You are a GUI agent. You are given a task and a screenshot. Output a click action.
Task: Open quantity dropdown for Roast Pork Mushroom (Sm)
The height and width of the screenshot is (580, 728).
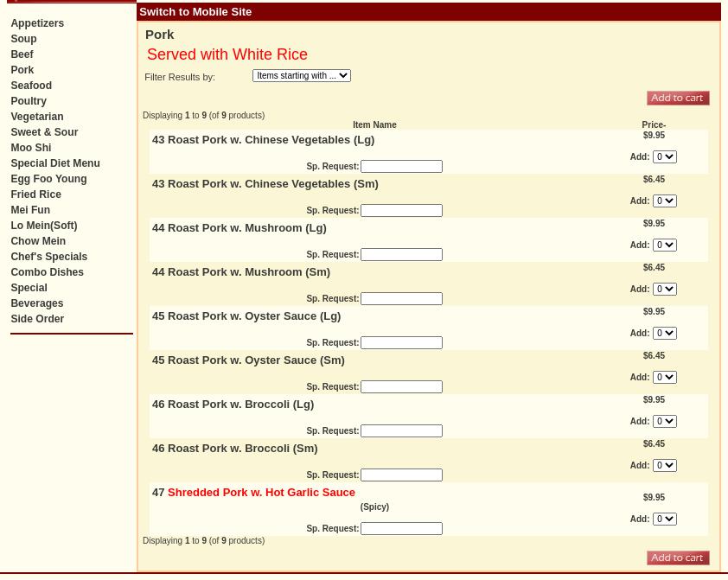tap(664, 290)
